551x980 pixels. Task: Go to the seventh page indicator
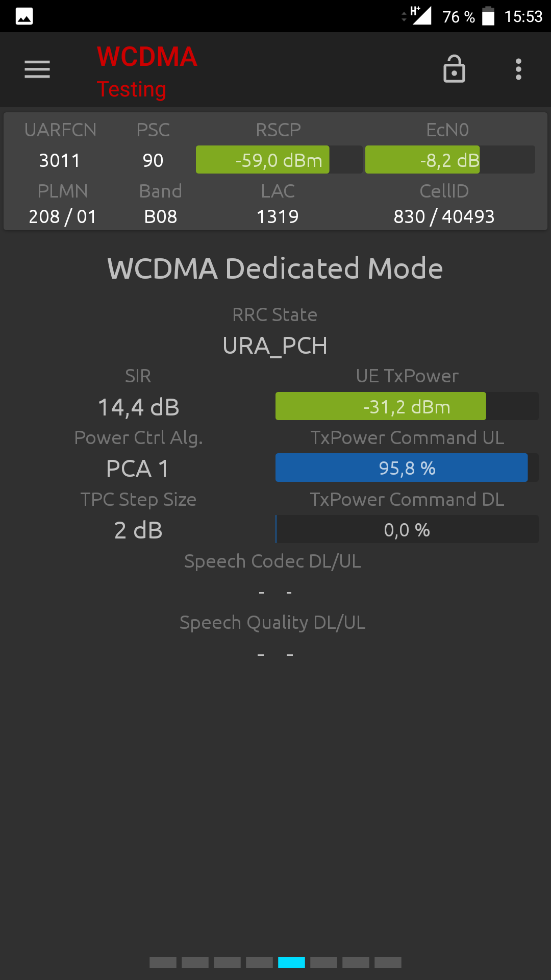pyautogui.click(x=356, y=963)
